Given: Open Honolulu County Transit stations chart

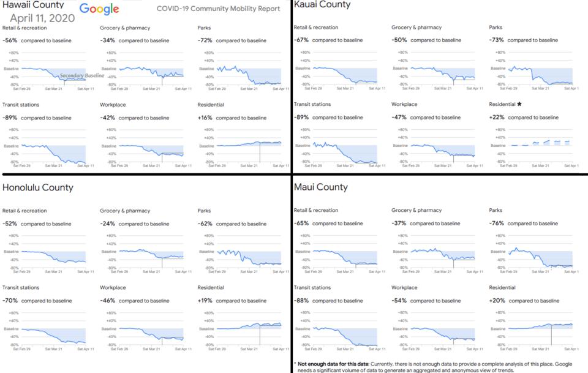Looking at the screenshot, I should pos(54,333).
